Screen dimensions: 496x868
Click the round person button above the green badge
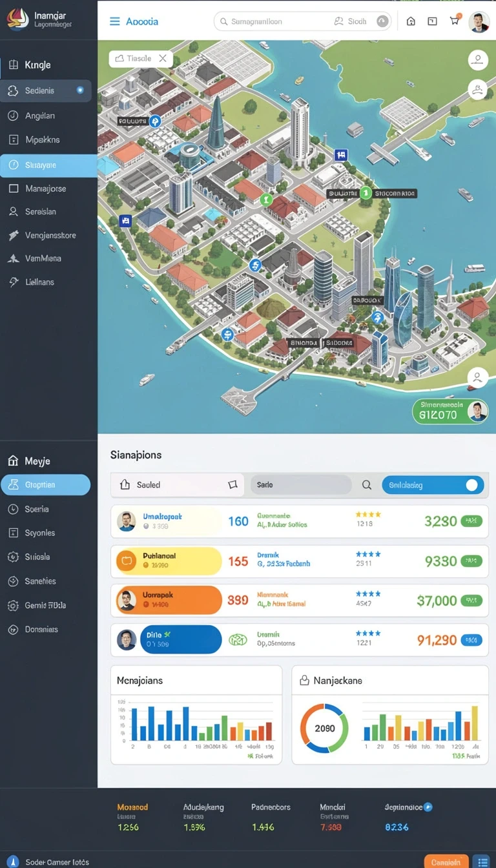(477, 378)
